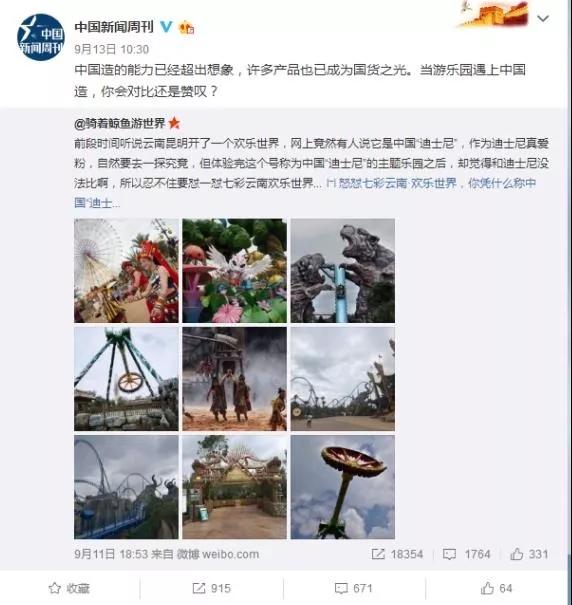Image resolution: width=572 pixels, height=605 pixels.
Task: Click the orange membership badge icon
Action: point(186,27)
